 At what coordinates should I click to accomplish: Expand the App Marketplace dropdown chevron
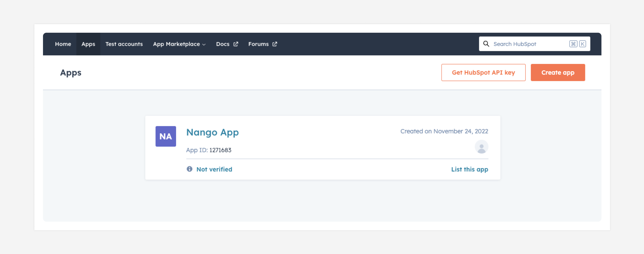tap(204, 44)
